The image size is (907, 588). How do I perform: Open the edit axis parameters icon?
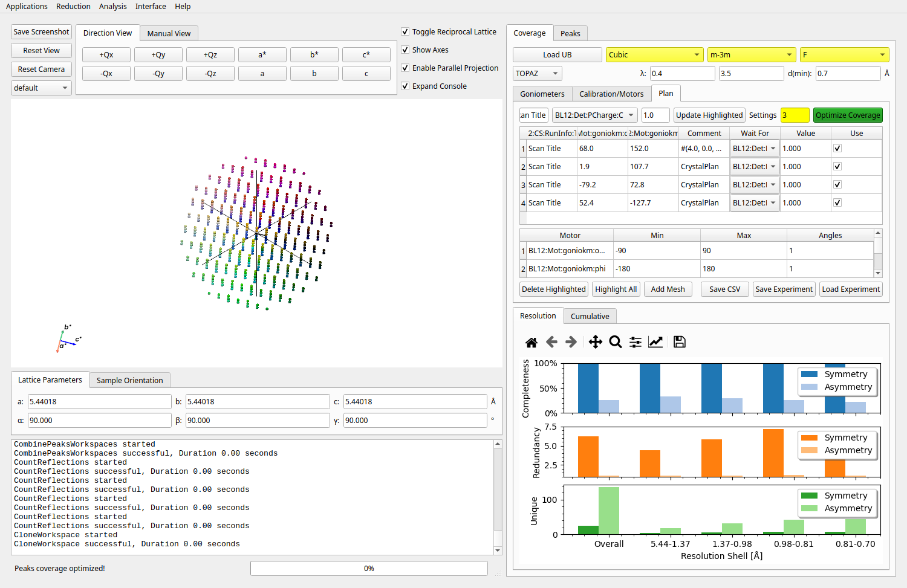point(655,342)
